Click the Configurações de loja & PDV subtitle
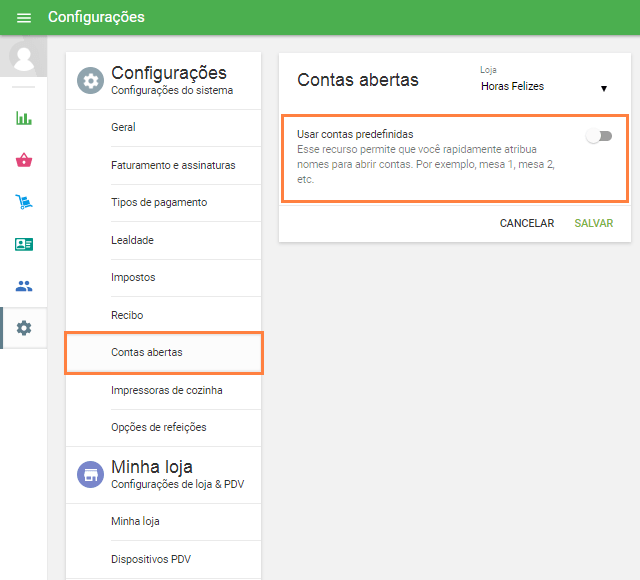This screenshot has width=640, height=580. [178, 484]
